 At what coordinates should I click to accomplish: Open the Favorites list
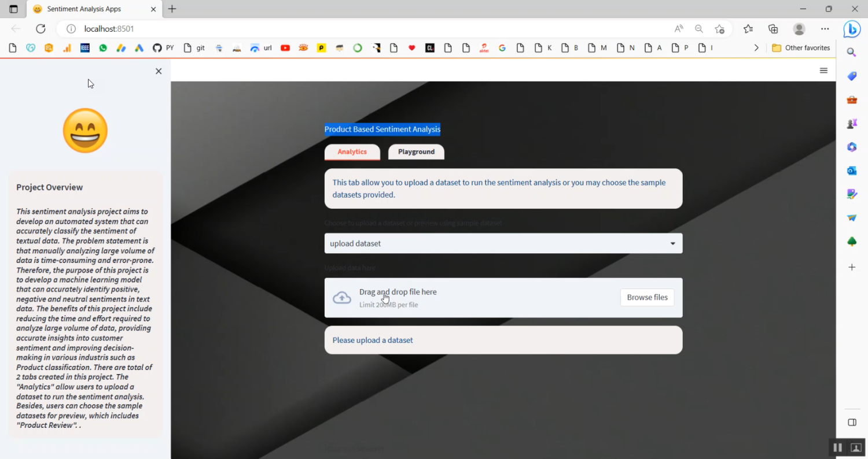(748, 29)
